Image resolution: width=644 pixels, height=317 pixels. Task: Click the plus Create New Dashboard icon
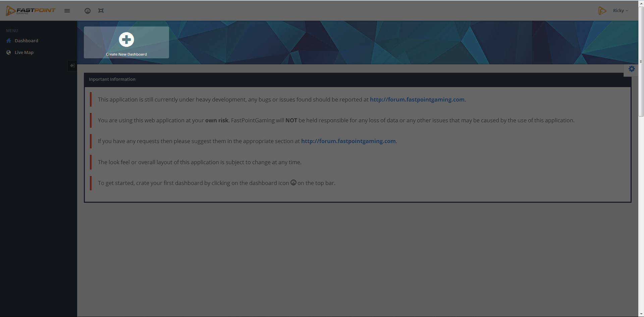tap(126, 40)
